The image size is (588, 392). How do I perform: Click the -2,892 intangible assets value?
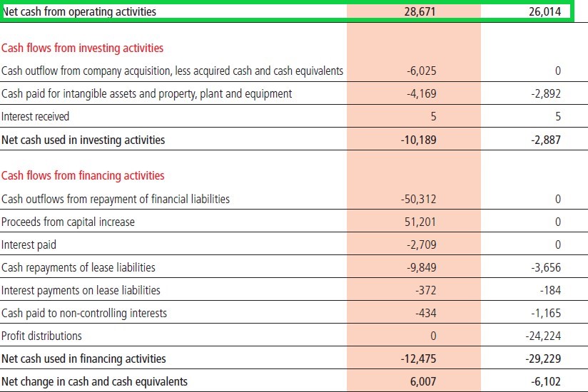coord(547,93)
